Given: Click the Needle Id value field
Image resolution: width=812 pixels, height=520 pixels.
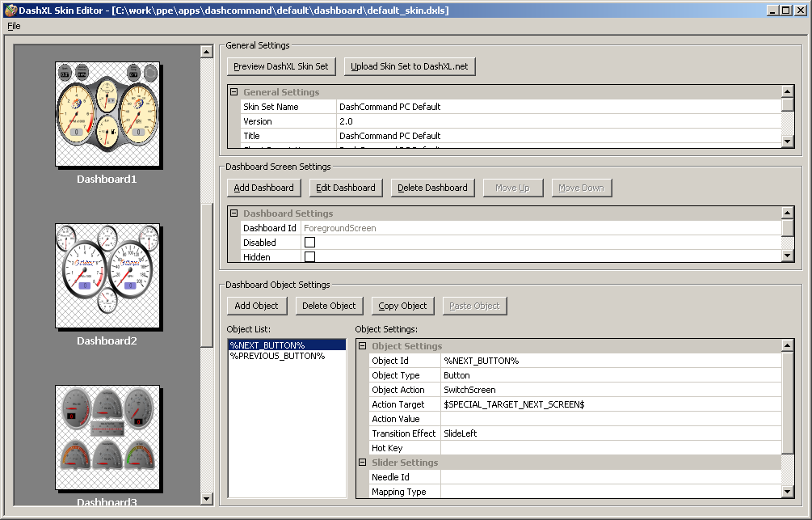Looking at the screenshot, I should pyautogui.click(x=611, y=476).
